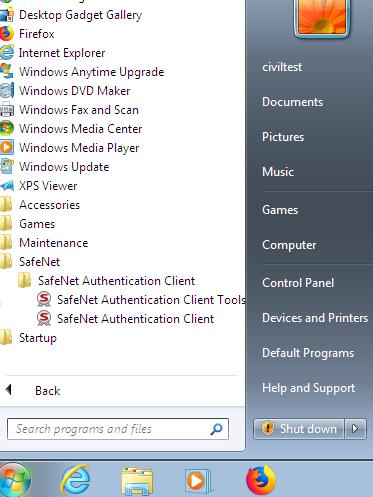Image resolution: width=373 pixels, height=497 pixels.
Task: Open File Explorer from the taskbar
Action: point(137,480)
